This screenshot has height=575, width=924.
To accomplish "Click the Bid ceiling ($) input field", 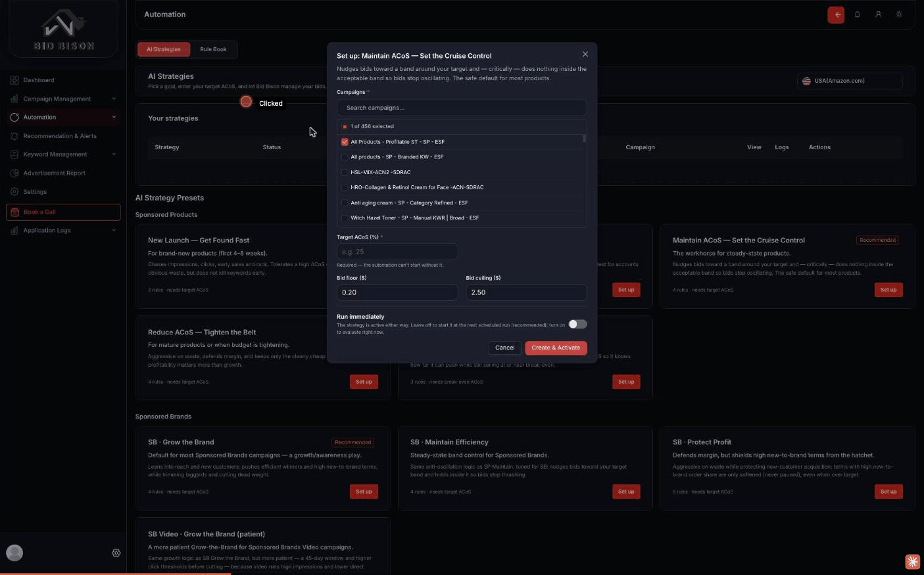I will pos(526,292).
